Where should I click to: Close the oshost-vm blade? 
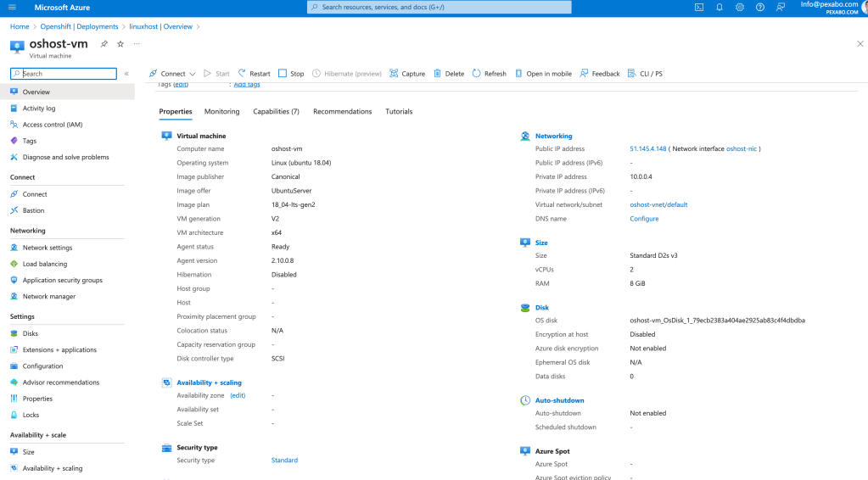[860, 44]
